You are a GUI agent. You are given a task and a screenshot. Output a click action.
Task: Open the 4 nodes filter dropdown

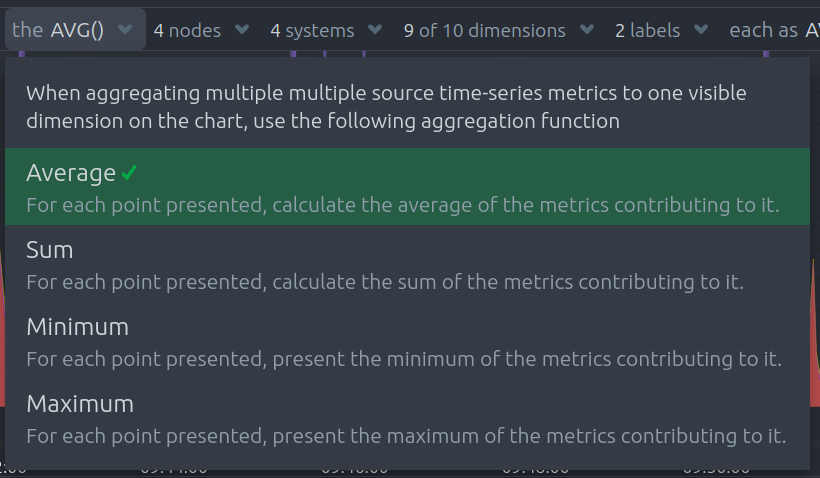[x=201, y=30]
